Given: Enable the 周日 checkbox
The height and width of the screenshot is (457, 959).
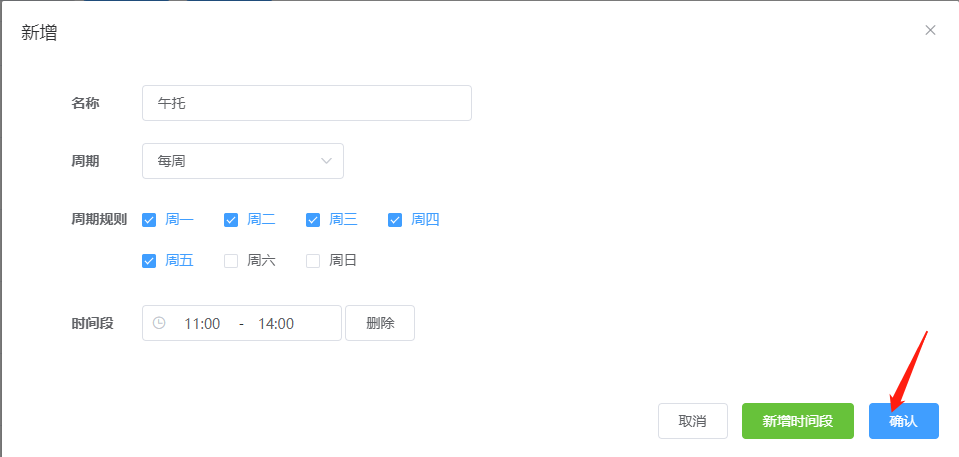Looking at the screenshot, I should click(x=313, y=261).
